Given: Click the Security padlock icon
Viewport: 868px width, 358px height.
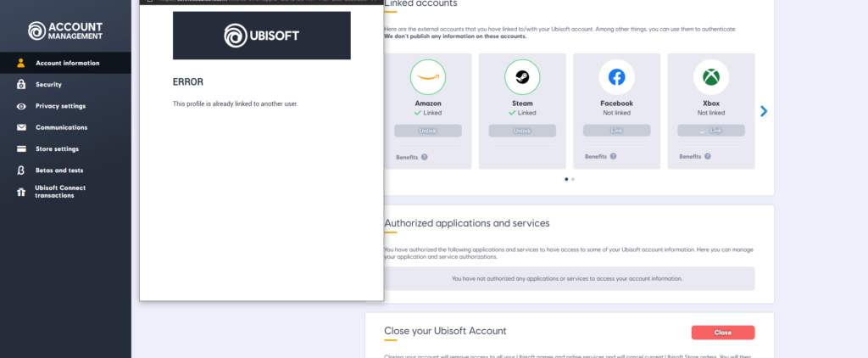Looking at the screenshot, I should coord(21,84).
